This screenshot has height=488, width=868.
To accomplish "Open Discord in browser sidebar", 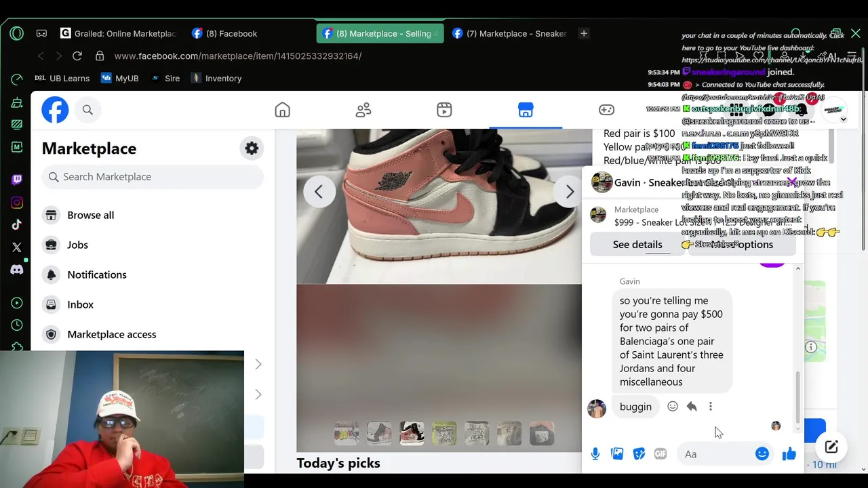I will pos(17,270).
